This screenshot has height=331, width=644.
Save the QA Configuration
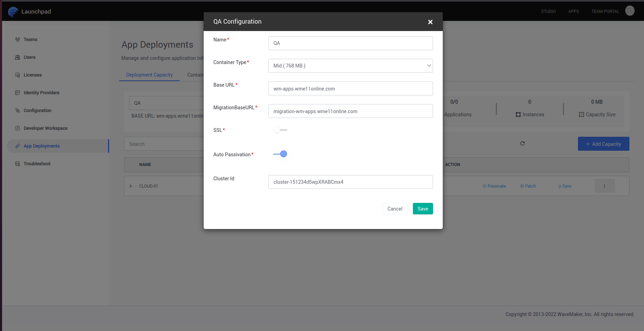pyautogui.click(x=423, y=208)
